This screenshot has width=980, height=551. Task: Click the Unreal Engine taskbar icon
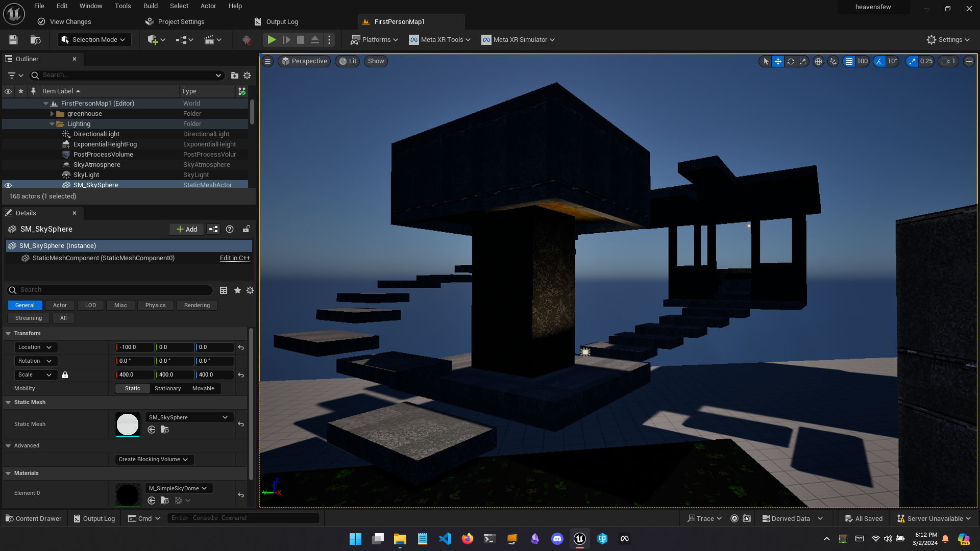[x=579, y=538]
